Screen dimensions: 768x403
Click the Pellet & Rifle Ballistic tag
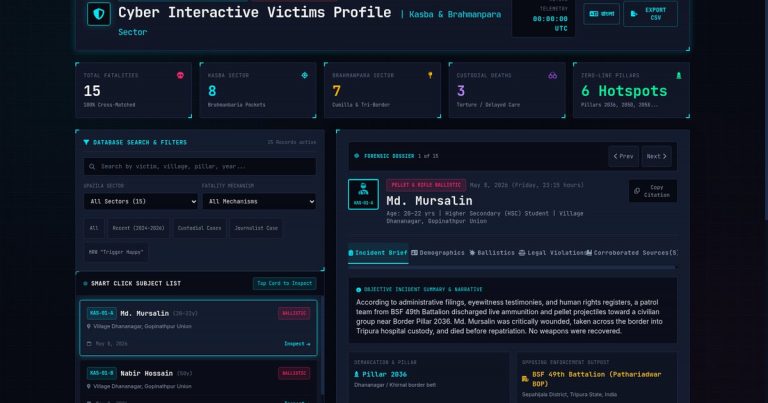426,185
